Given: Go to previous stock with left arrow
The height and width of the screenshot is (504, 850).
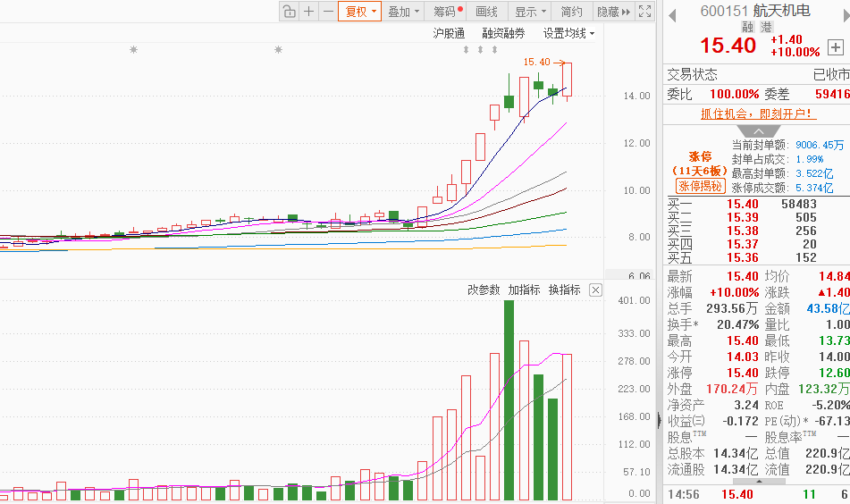Looking at the screenshot, I should 672,16.
